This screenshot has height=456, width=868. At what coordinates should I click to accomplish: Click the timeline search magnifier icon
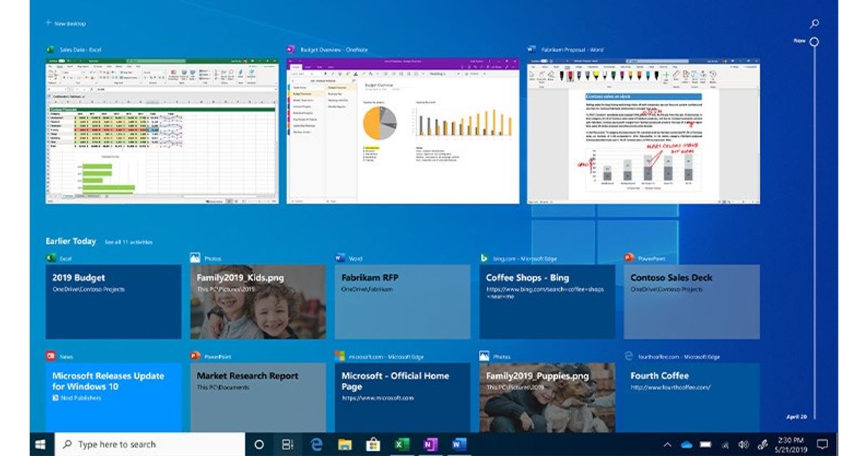(x=814, y=24)
